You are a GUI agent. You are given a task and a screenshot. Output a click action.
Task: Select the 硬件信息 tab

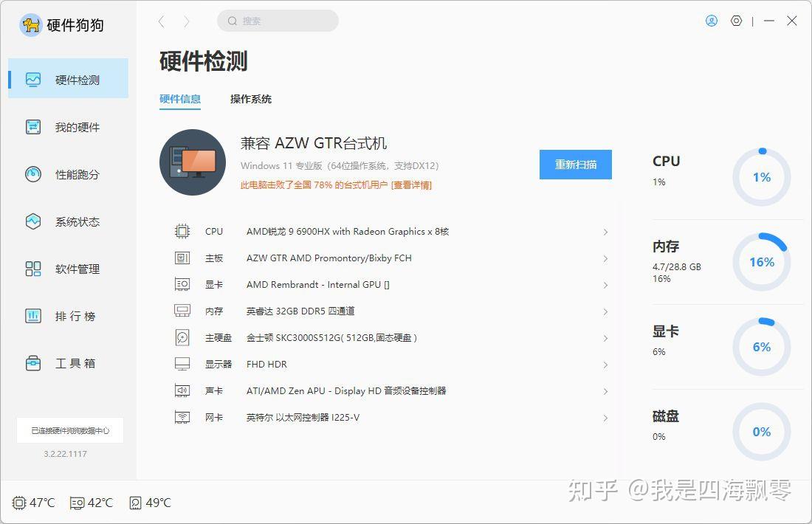pos(180,98)
